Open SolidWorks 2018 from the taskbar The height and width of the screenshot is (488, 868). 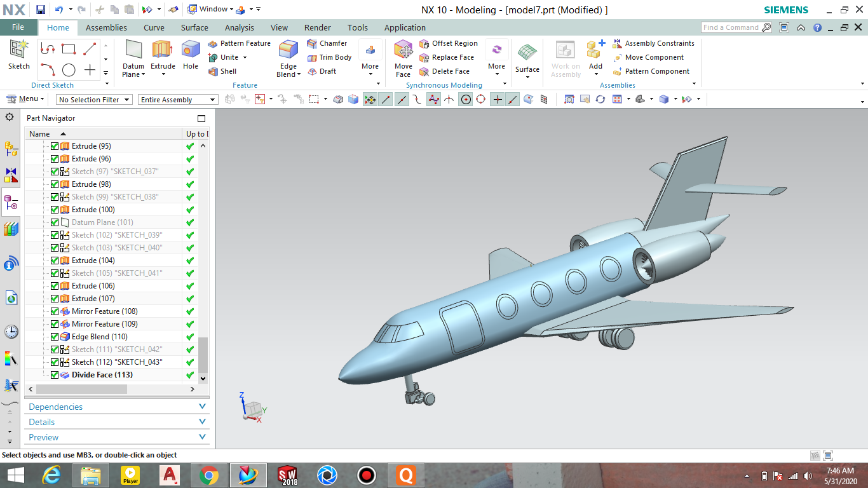pos(287,475)
